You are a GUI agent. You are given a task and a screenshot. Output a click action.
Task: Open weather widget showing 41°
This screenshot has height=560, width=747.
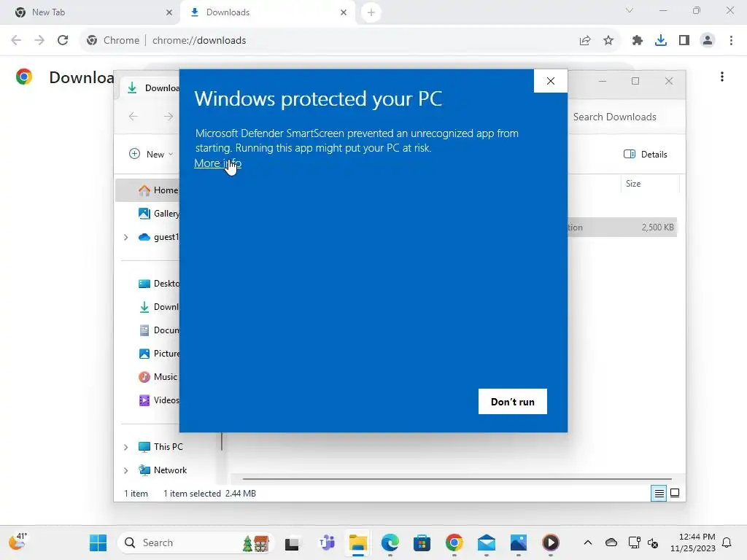[18, 542]
